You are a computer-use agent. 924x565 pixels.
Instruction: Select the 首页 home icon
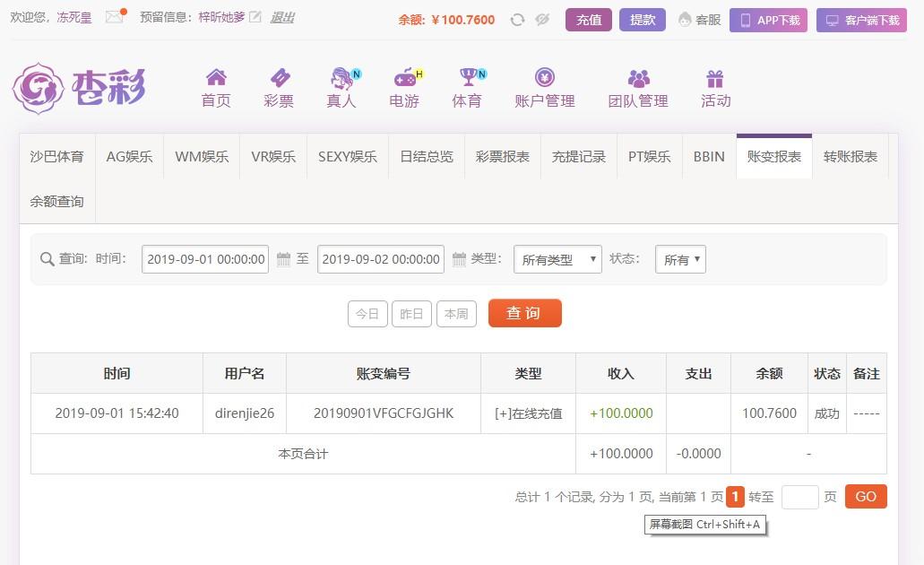[215, 79]
